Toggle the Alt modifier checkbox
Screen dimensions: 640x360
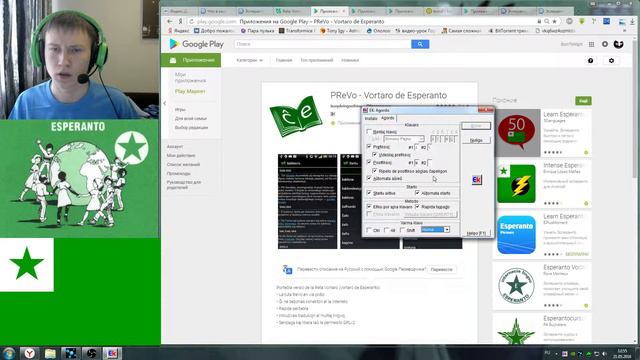386,230
